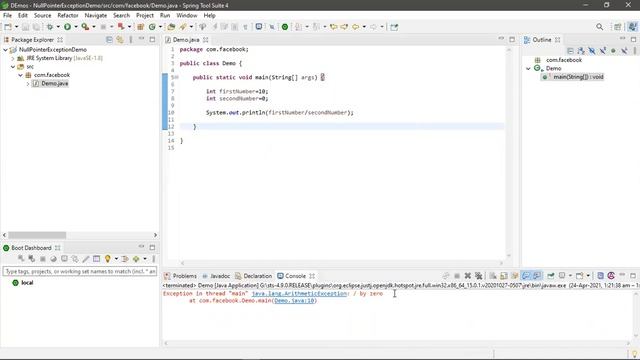The width and height of the screenshot is (640, 360).
Task: Toggle Show Console on Standard Error
Action: coord(537,276)
